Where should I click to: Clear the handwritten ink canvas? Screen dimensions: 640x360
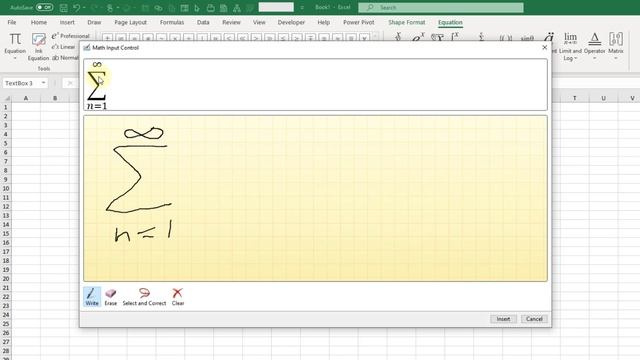coord(178,297)
